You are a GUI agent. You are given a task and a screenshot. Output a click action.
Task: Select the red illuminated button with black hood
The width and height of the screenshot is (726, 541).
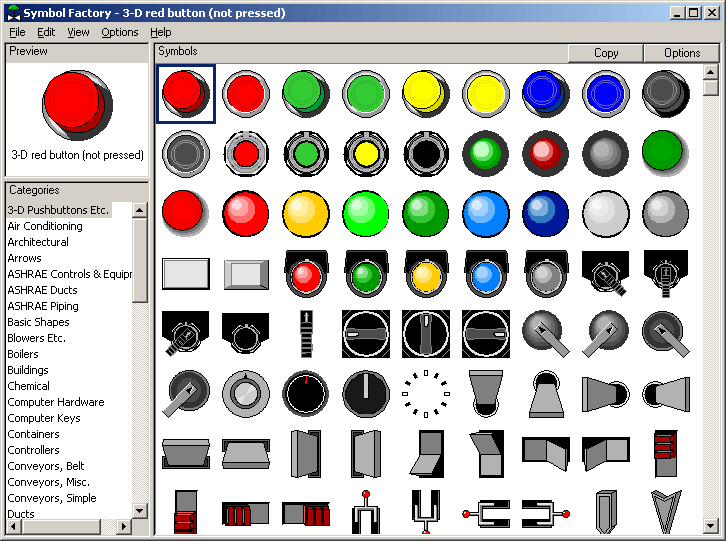pos(306,274)
